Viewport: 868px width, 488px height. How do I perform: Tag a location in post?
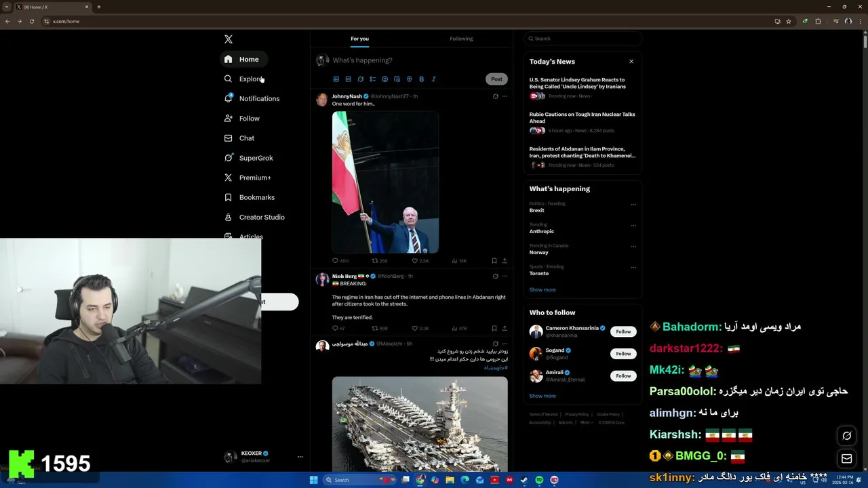(409, 79)
